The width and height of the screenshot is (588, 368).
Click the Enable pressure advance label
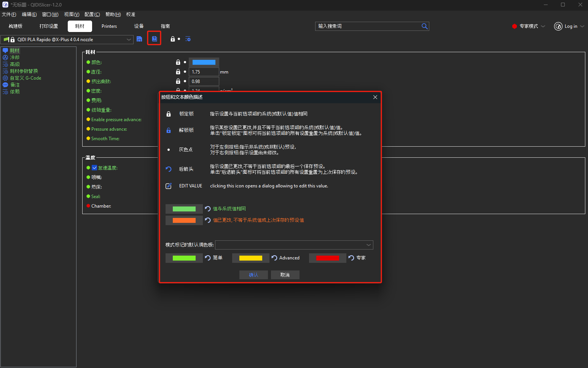click(x=116, y=120)
